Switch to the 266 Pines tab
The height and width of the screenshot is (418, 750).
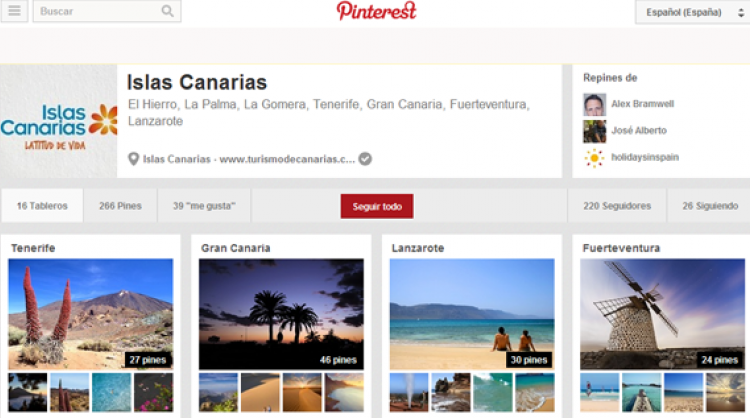pyautogui.click(x=121, y=206)
